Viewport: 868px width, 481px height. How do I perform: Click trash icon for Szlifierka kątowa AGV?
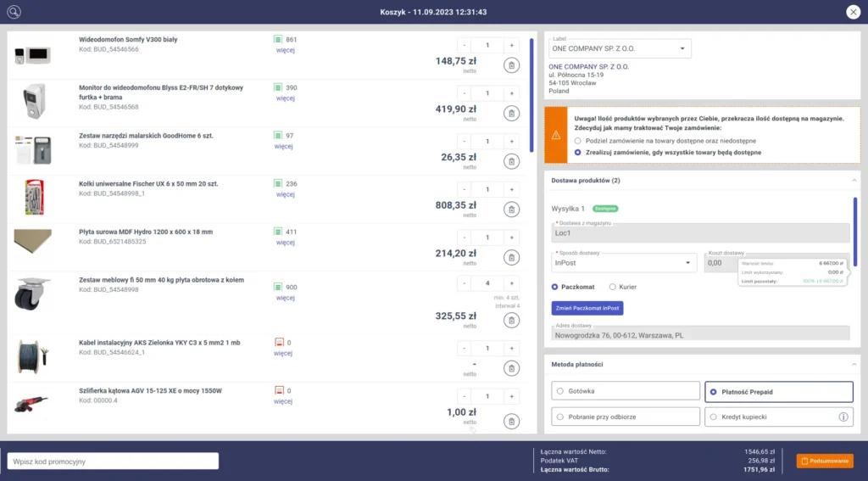pyautogui.click(x=511, y=421)
